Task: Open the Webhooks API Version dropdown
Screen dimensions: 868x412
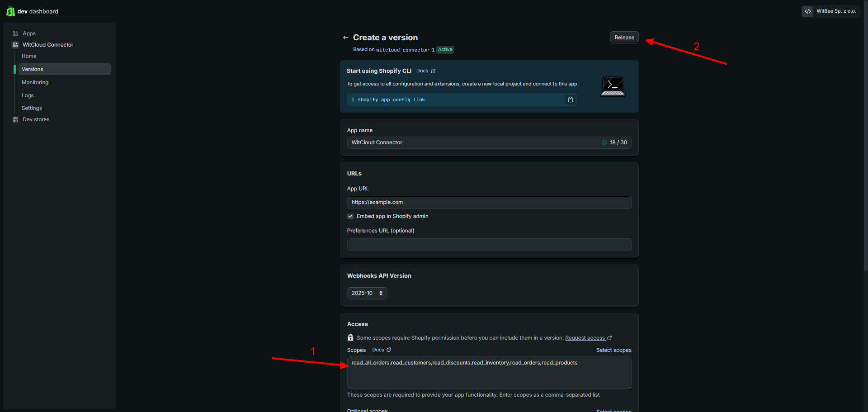Action: 367,293
